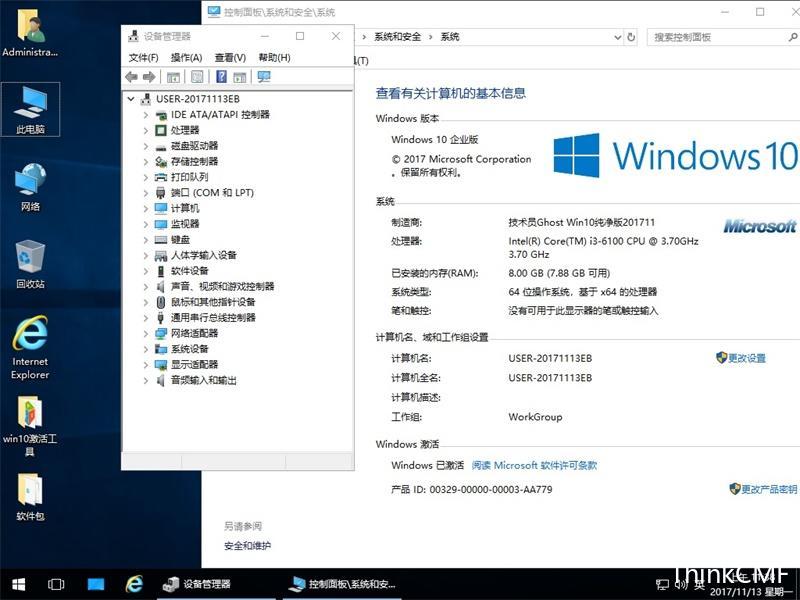800x600 pixels.
Task: Select the 网络 desktop icon
Action: point(30,187)
